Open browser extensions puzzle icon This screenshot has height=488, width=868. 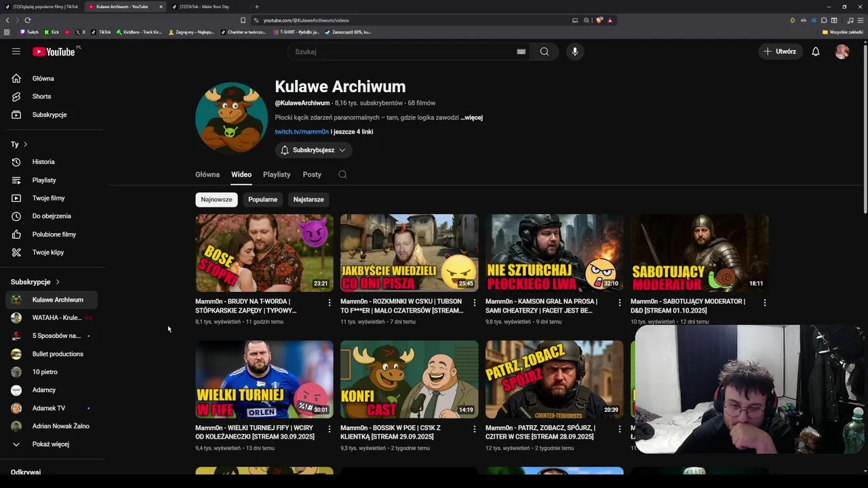point(824,20)
